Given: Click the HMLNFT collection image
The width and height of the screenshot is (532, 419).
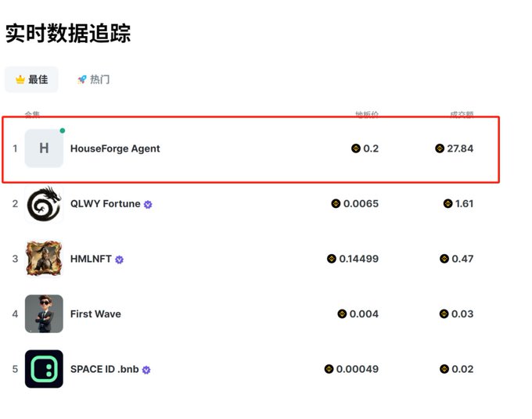Looking at the screenshot, I should 44,259.
